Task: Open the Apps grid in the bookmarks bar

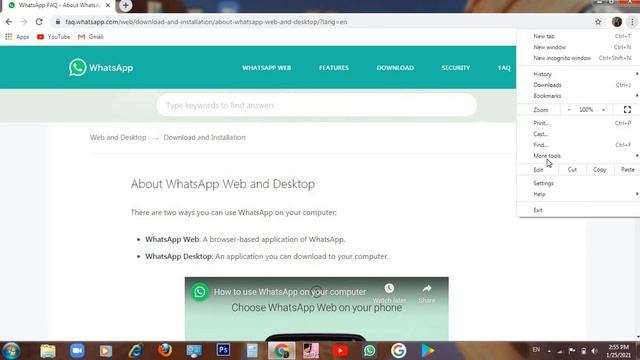Action: (17, 37)
